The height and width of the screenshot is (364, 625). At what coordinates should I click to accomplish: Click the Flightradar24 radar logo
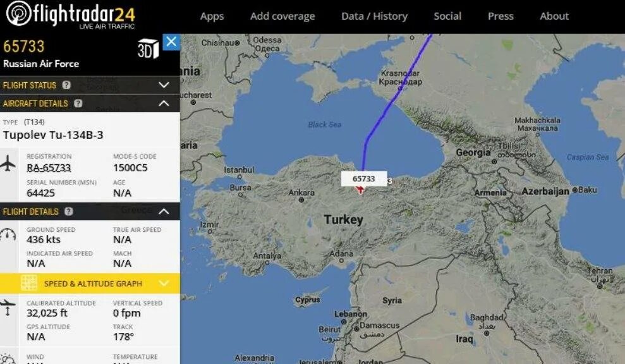click(x=19, y=13)
